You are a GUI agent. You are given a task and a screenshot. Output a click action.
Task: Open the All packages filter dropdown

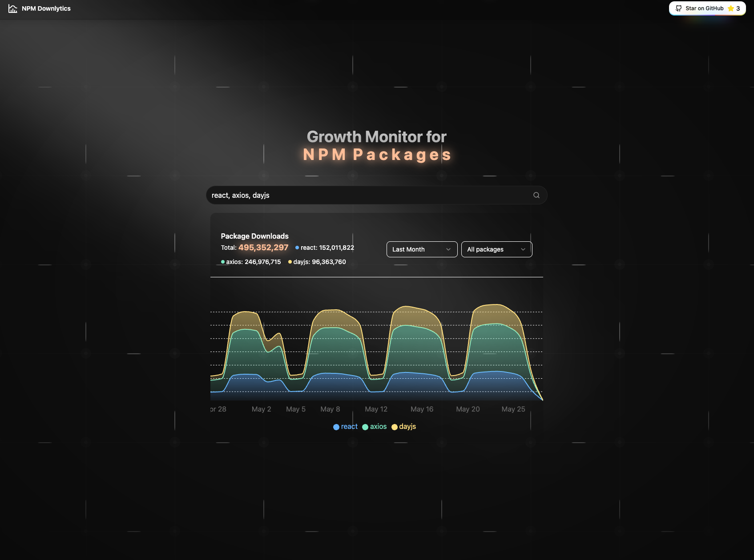click(x=496, y=249)
